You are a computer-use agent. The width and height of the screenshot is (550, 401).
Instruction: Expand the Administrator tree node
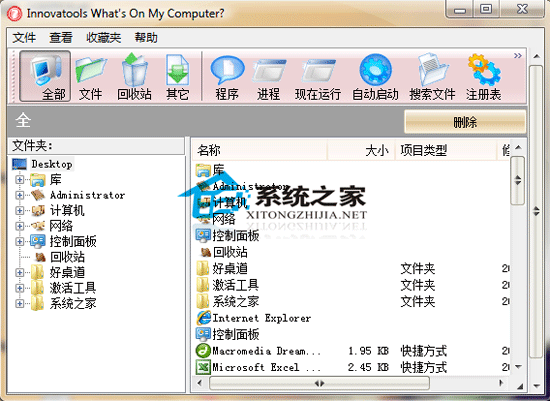20,195
